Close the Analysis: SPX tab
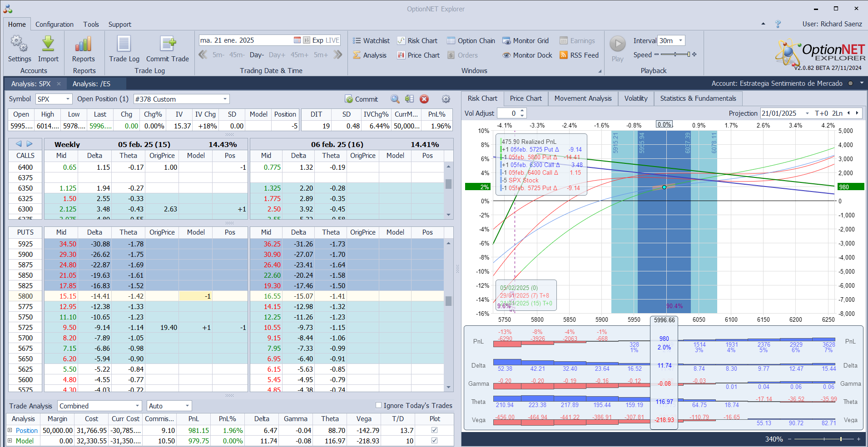 click(59, 84)
